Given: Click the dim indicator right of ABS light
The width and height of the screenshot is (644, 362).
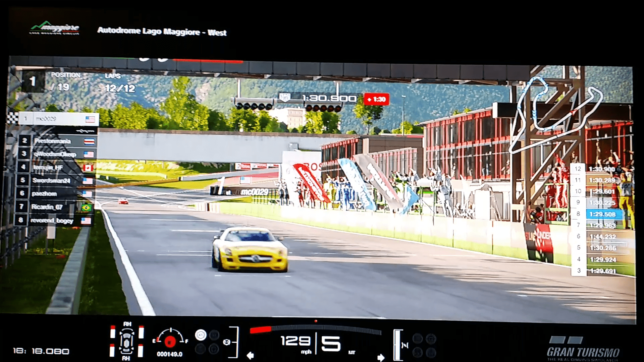Looking at the screenshot, I should (214, 335).
